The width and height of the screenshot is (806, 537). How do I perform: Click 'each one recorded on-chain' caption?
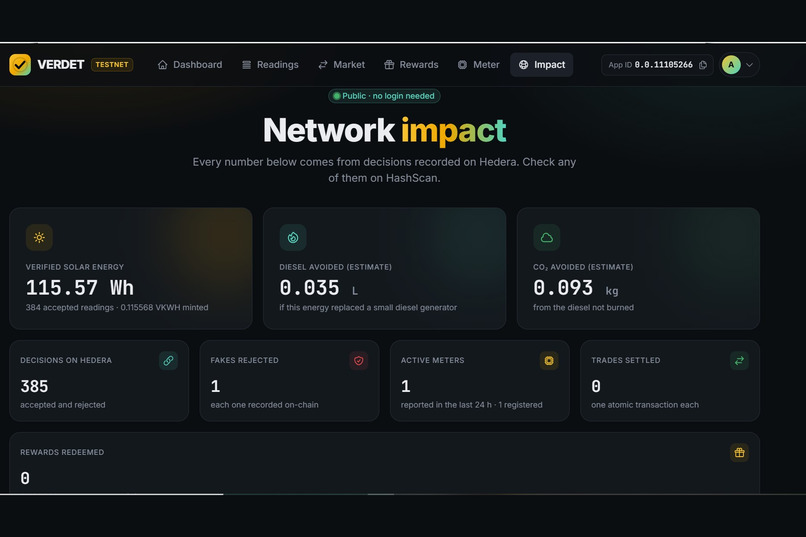click(264, 405)
